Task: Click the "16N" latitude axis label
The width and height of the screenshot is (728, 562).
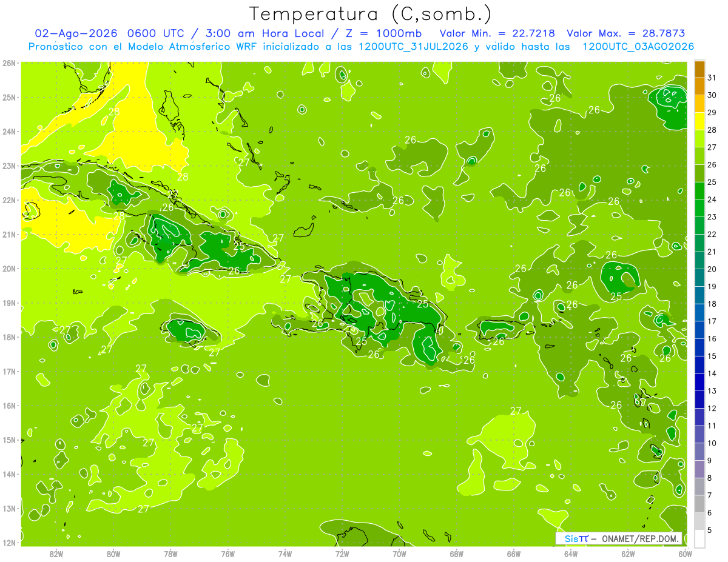Action: point(9,405)
